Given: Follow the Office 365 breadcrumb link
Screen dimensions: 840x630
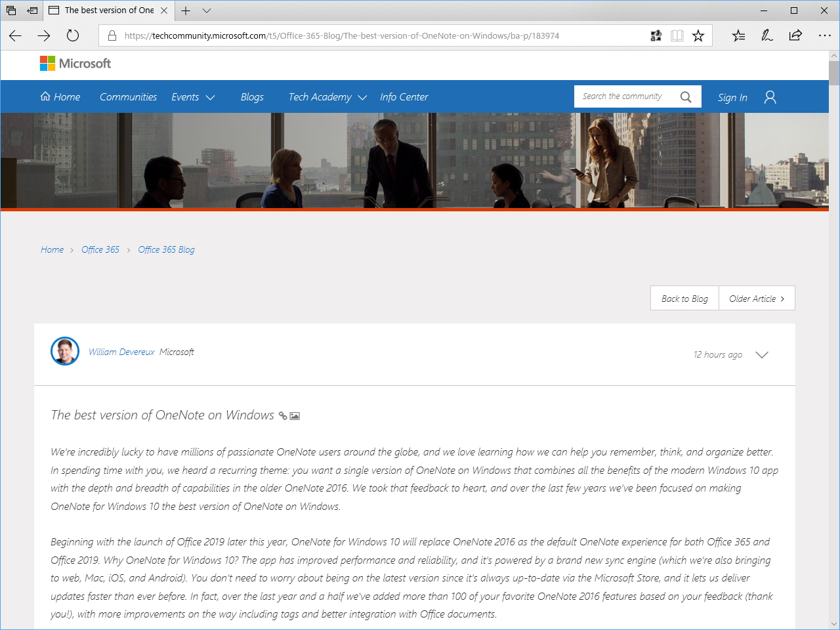Looking at the screenshot, I should [x=100, y=250].
